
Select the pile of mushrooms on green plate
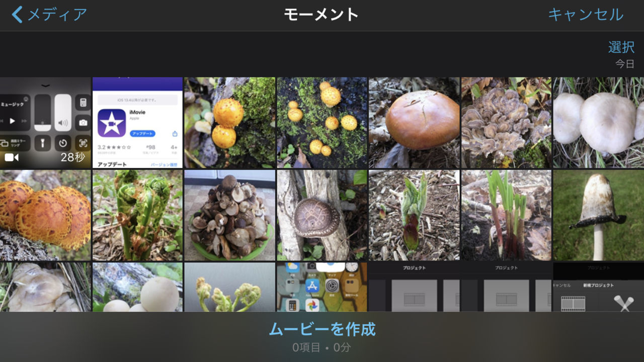click(x=230, y=215)
